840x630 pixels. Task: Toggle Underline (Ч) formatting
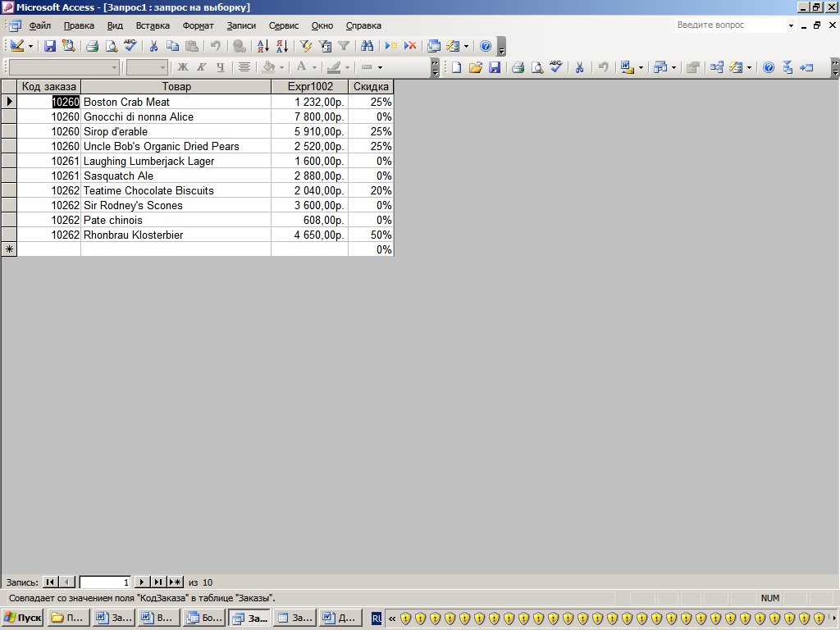pos(220,67)
